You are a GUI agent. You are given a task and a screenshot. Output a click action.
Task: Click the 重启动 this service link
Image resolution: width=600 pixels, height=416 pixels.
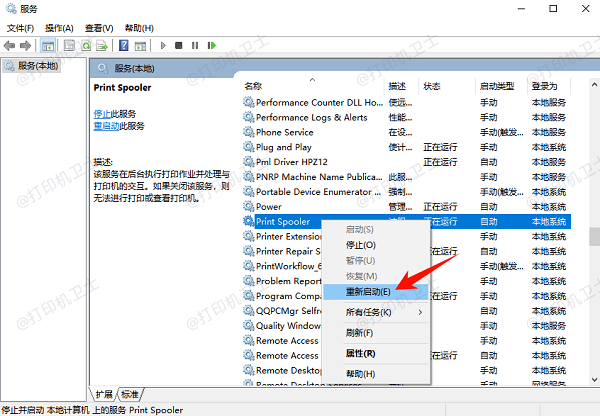105,126
